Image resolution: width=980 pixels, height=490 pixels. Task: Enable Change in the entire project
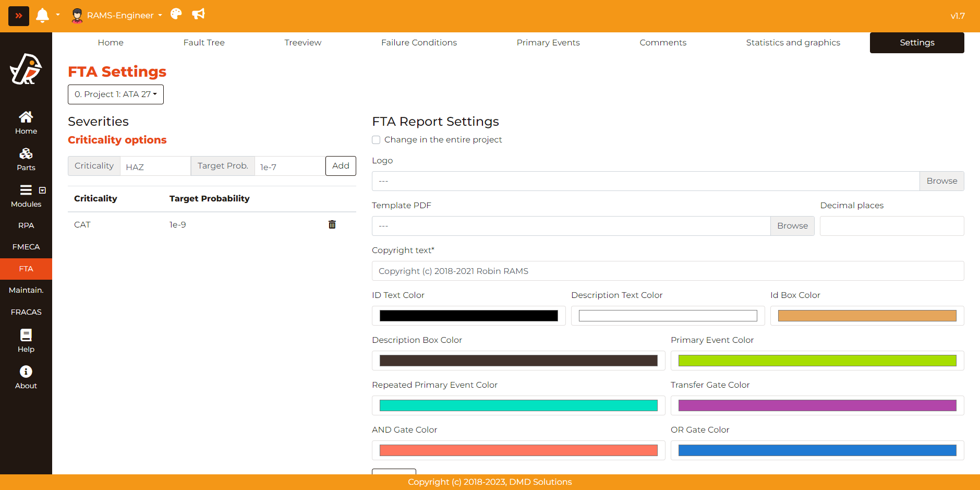click(376, 140)
